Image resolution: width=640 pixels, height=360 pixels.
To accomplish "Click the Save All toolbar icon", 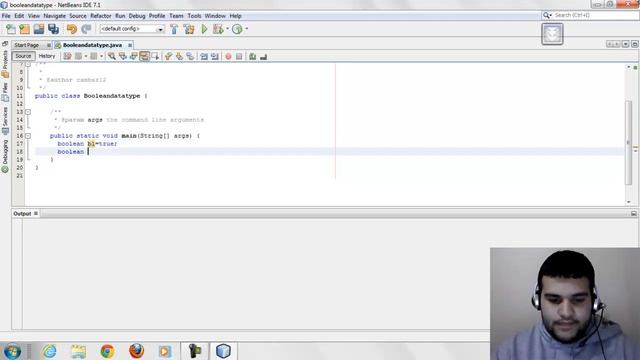I will point(53,29).
